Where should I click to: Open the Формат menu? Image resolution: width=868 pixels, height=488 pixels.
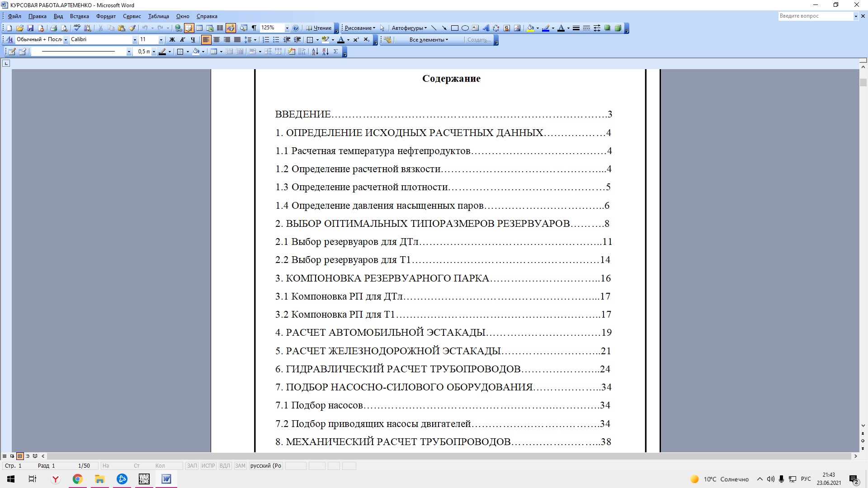106,16
